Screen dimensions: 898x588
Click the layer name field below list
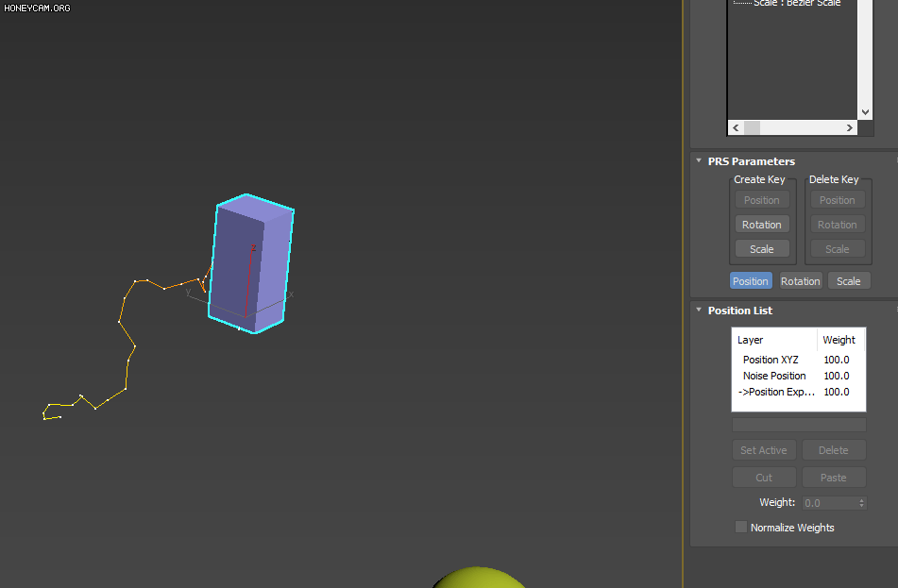(799, 425)
